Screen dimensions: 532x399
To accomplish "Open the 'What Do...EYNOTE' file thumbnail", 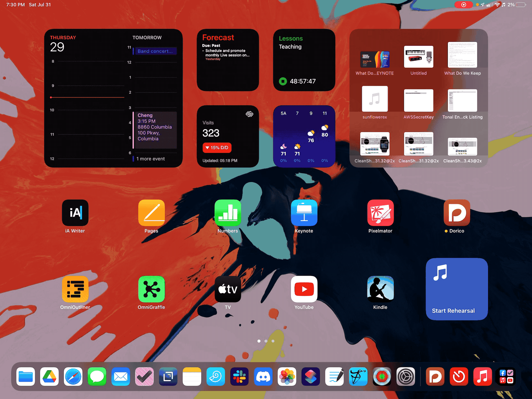I will [x=375, y=59].
